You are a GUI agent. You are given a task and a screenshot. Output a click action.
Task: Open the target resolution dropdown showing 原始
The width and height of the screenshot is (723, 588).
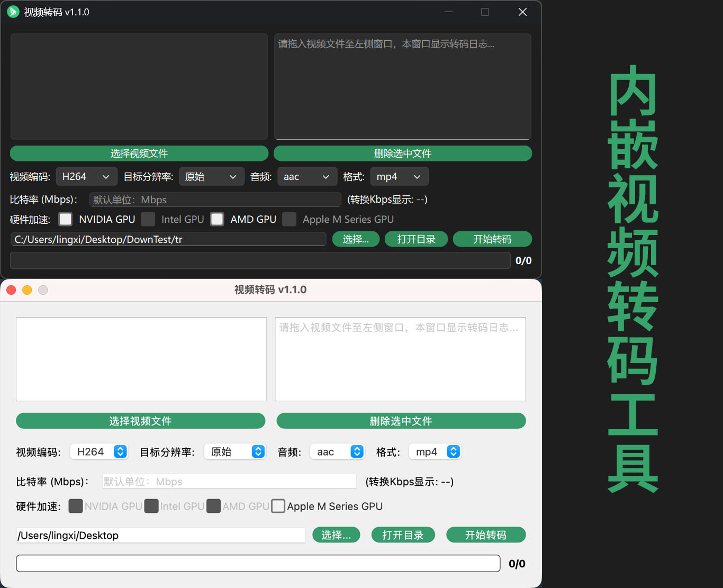[211, 176]
